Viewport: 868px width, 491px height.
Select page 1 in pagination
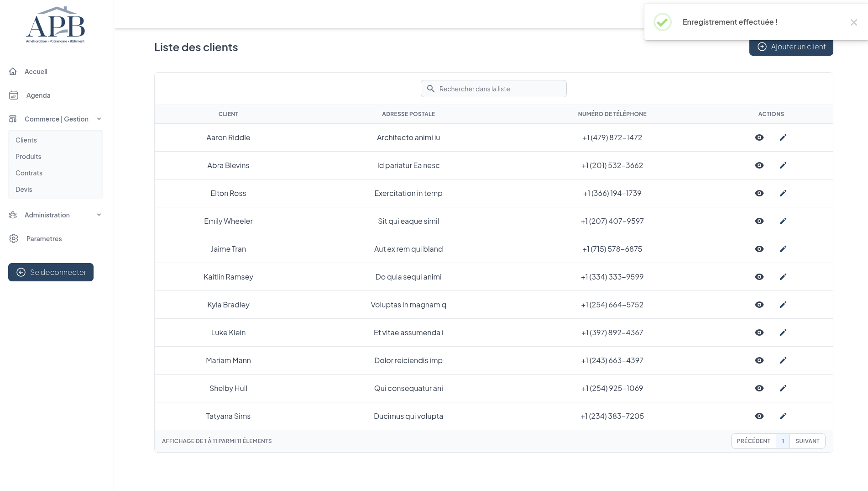(x=783, y=441)
